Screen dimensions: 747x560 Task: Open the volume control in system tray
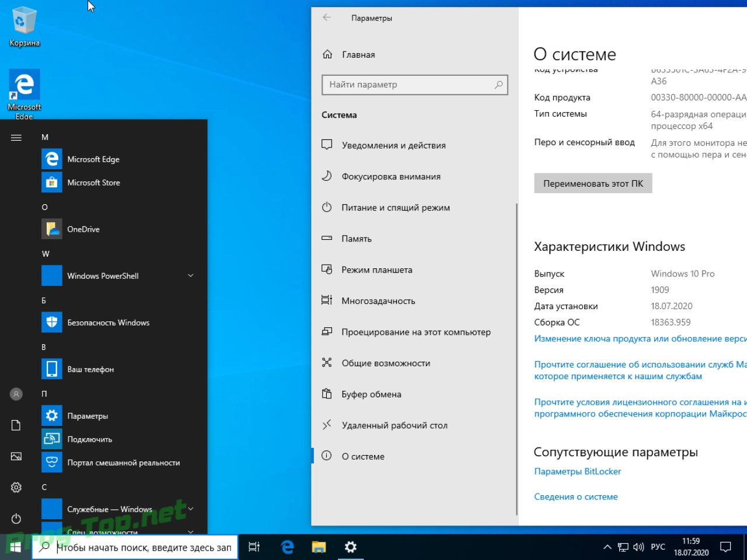click(x=639, y=547)
